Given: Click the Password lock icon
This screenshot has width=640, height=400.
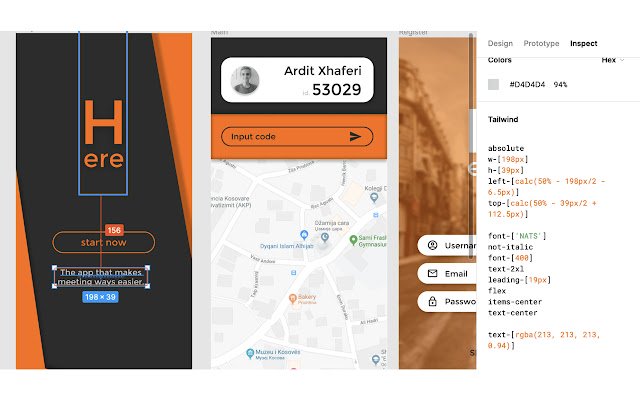Looking at the screenshot, I should 432,301.
